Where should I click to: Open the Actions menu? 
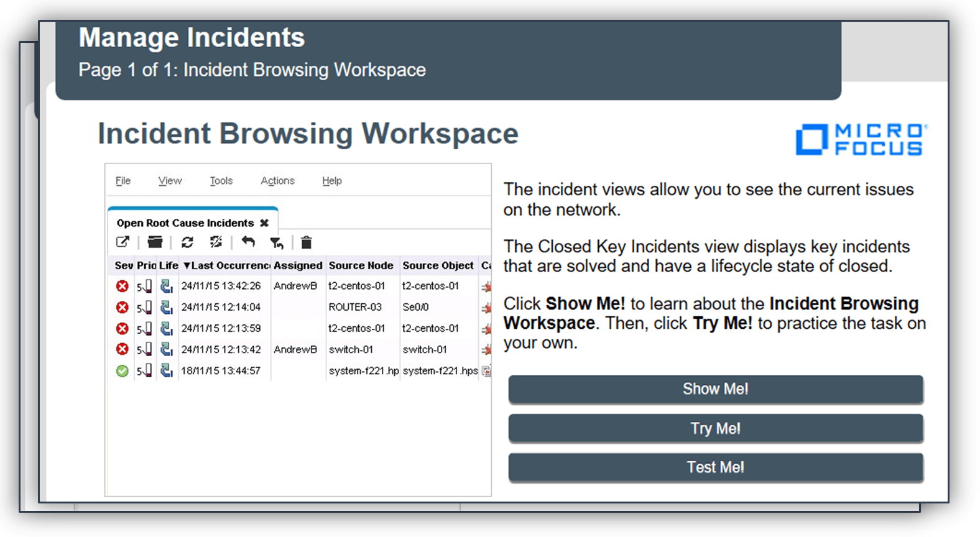[277, 181]
